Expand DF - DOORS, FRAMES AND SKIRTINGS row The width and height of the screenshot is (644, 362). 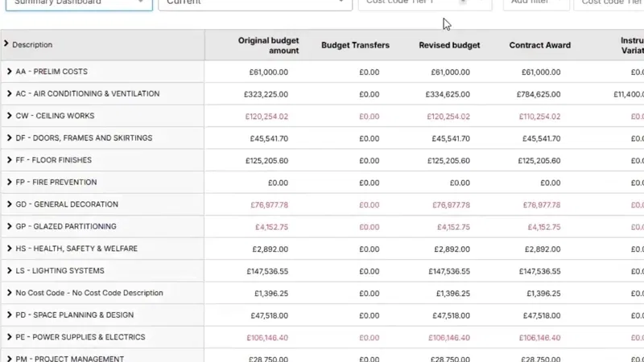click(9, 138)
